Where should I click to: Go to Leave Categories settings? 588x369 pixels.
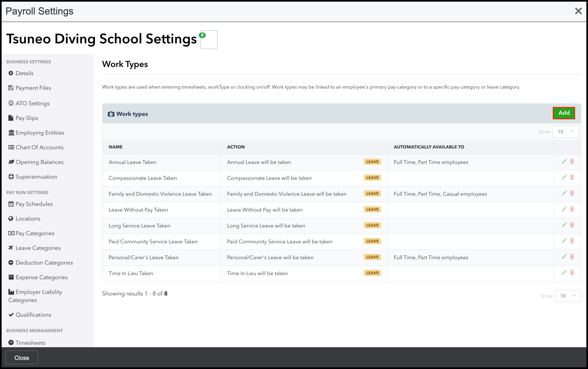tap(38, 248)
